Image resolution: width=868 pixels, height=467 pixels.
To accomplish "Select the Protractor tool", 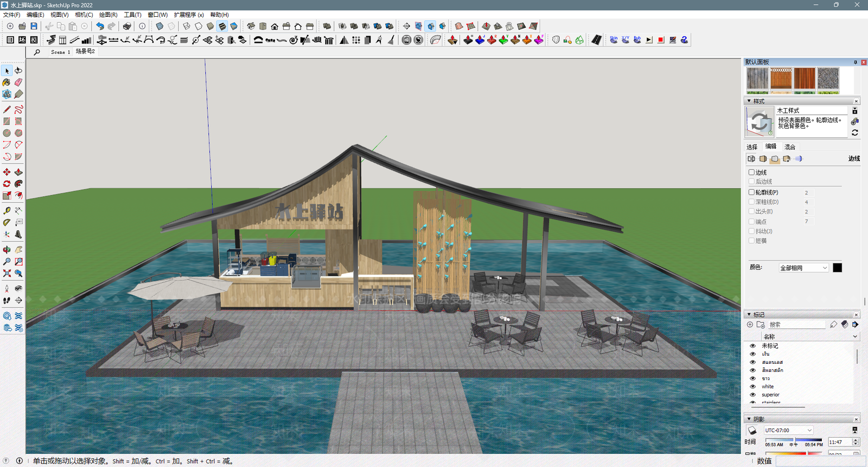I will click(7, 223).
